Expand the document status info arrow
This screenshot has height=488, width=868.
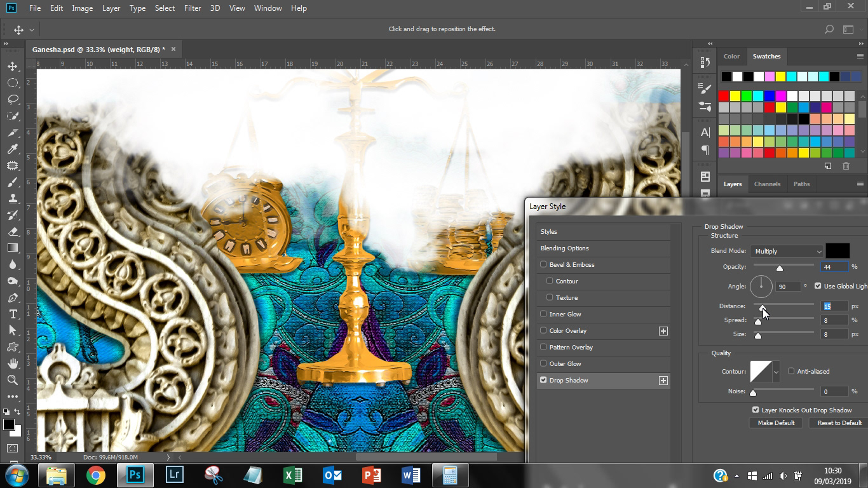click(168, 457)
